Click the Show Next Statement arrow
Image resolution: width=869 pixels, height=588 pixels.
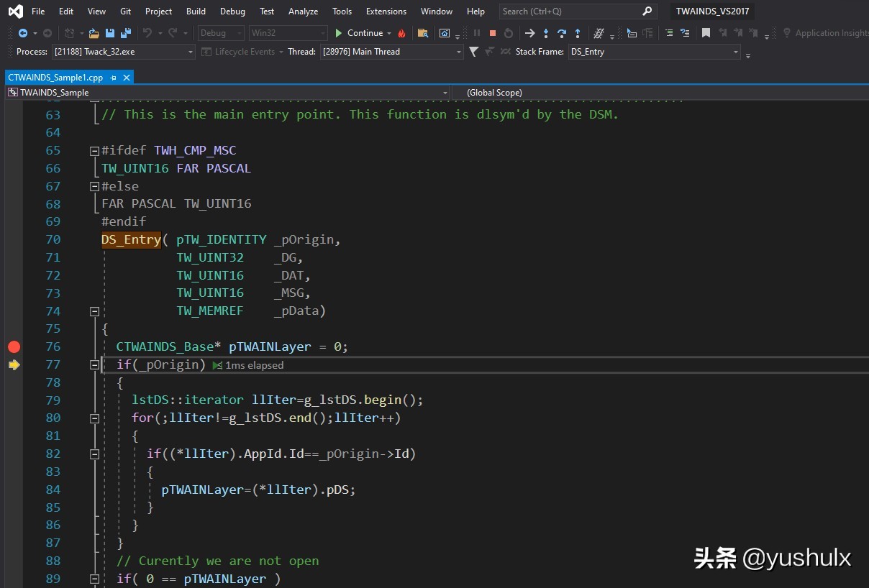[x=530, y=33]
